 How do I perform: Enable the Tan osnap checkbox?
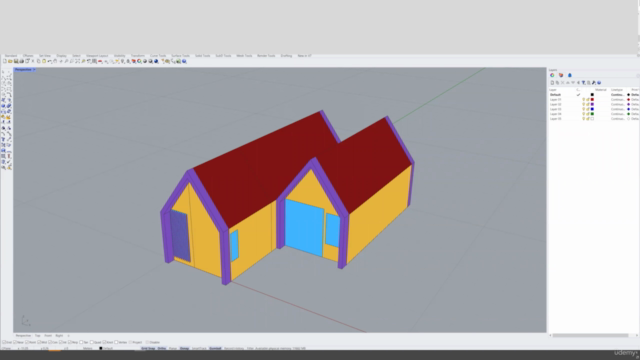81,342
